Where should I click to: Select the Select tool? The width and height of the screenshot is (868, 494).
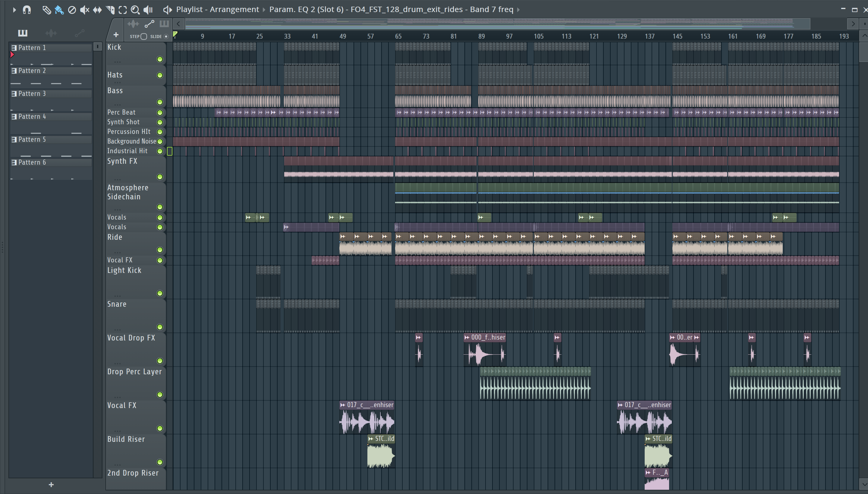[123, 10]
